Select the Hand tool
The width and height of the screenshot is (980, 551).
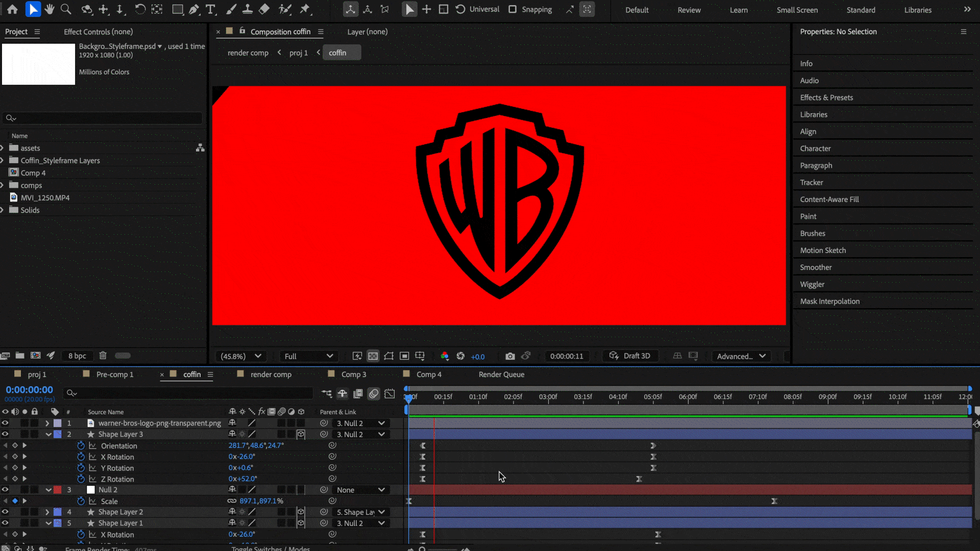pyautogui.click(x=50, y=9)
